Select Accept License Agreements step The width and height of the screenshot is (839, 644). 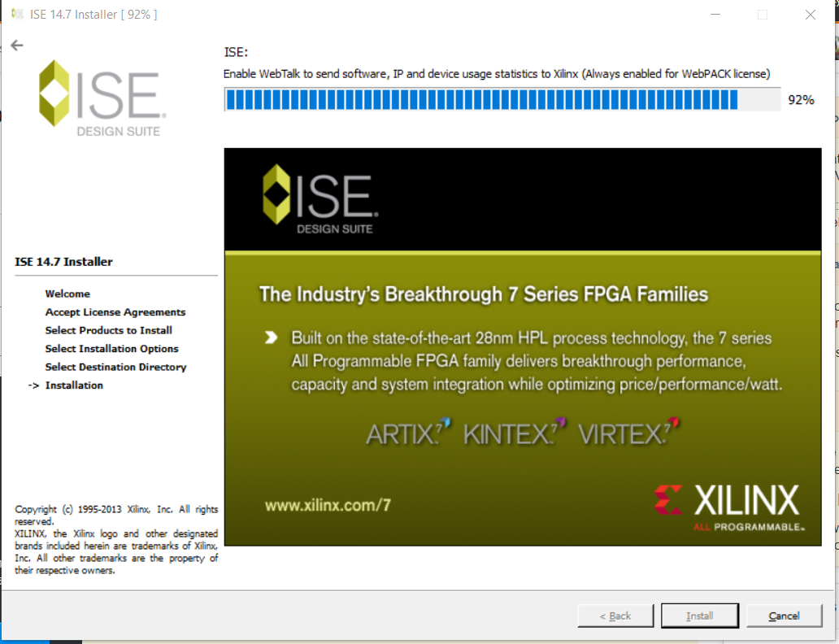[115, 312]
